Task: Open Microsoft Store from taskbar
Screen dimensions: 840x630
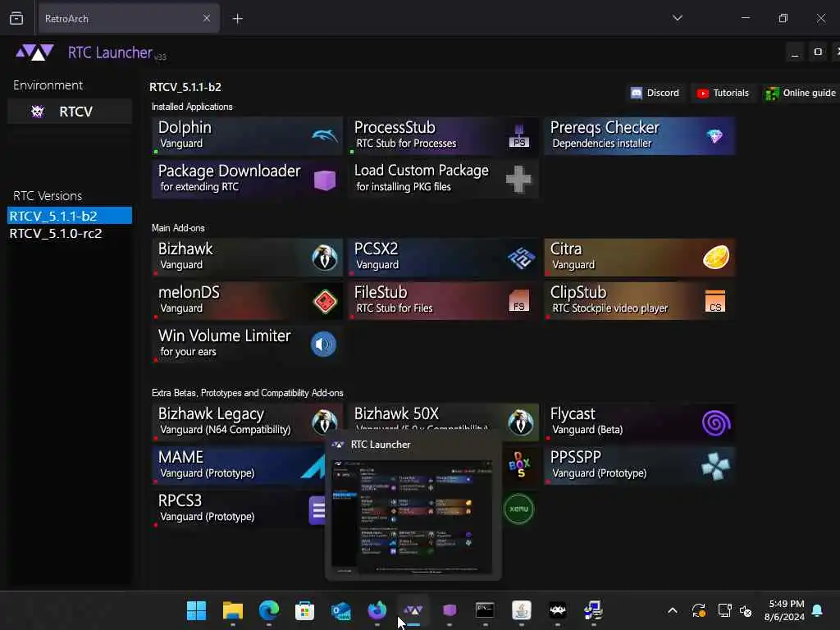Action: click(304, 610)
